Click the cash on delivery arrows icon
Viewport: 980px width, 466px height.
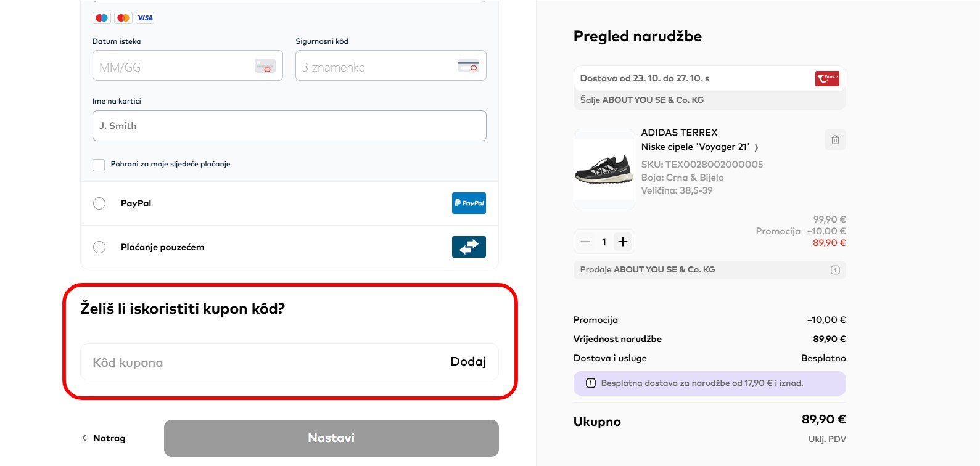(469, 247)
